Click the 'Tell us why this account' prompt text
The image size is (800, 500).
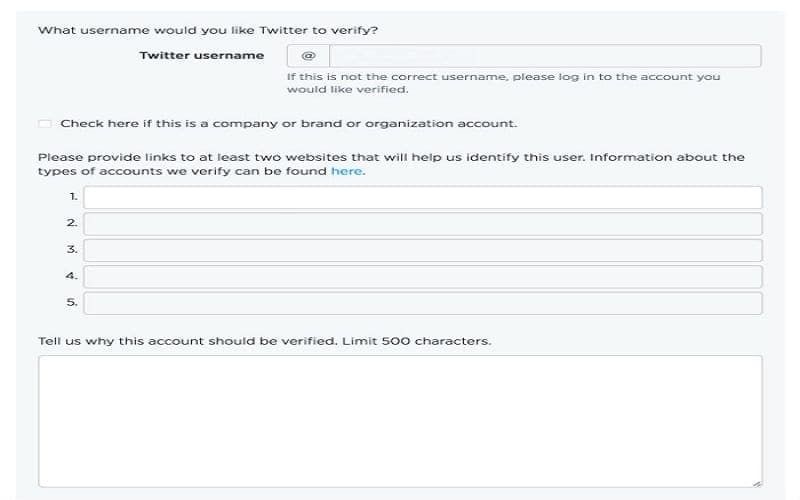tap(264, 341)
